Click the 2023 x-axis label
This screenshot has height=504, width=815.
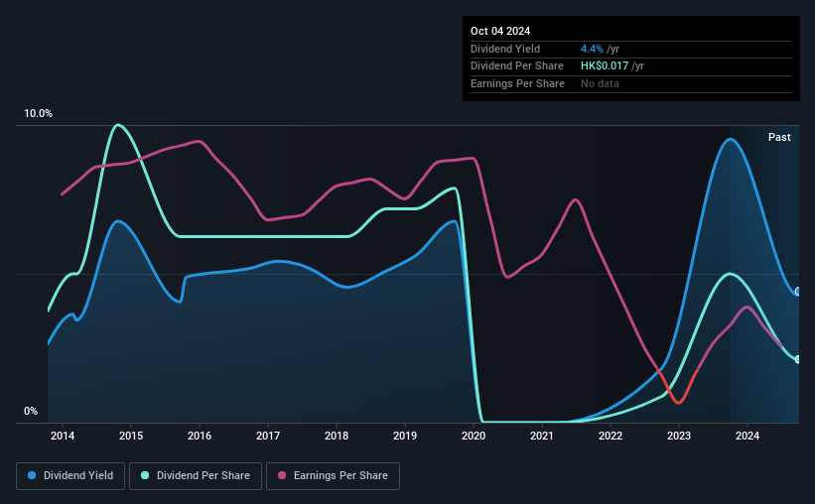point(679,436)
